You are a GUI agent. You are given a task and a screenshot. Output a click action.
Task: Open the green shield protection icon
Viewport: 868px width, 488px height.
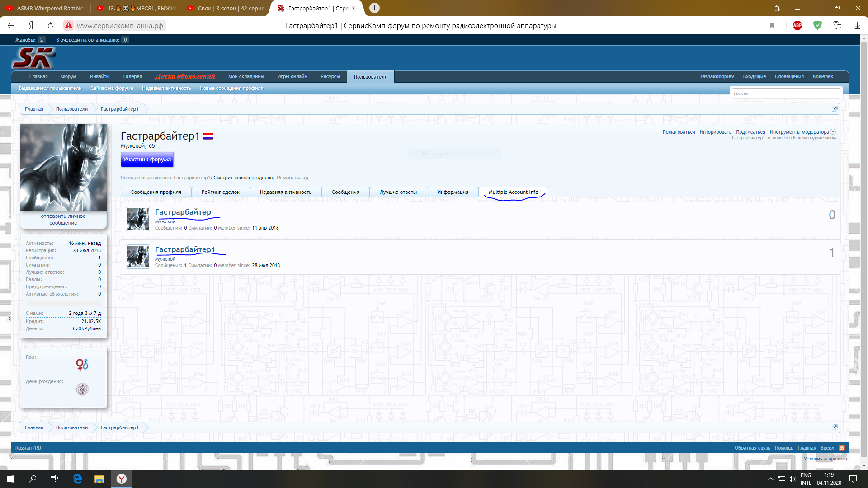coord(817,25)
